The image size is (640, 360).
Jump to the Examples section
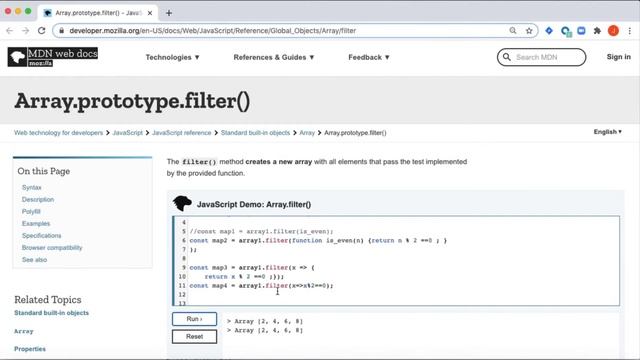click(x=36, y=224)
